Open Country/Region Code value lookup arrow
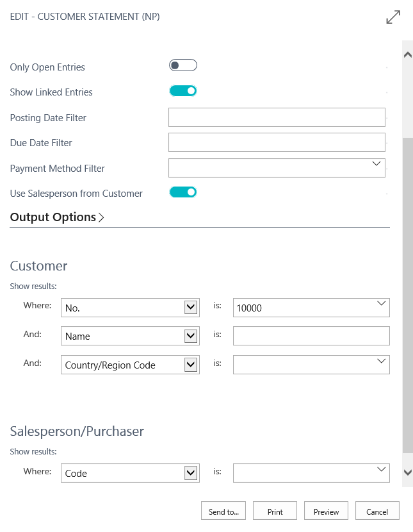This screenshot has height=532, width=413. click(x=381, y=362)
